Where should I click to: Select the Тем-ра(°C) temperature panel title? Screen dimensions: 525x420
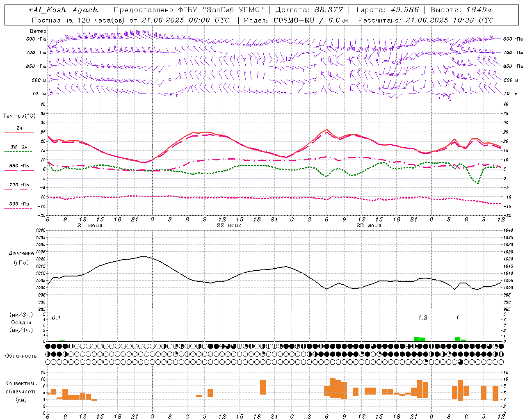pyautogui.click(x=19, y=116)
